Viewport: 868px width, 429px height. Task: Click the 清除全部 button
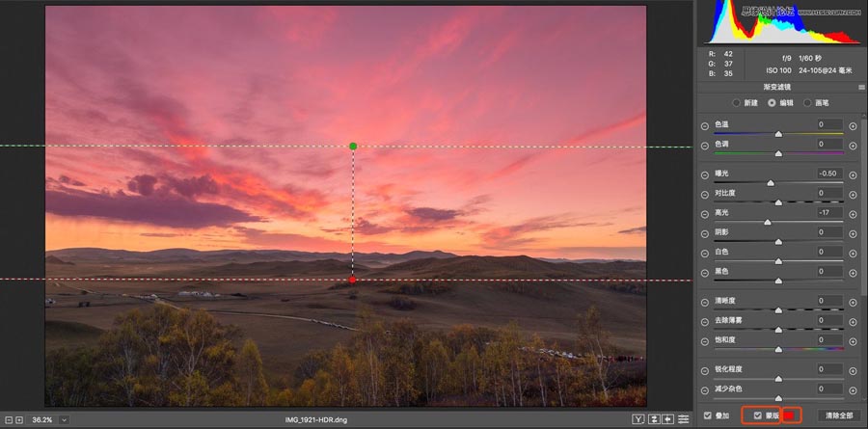(x=837, y=416)
